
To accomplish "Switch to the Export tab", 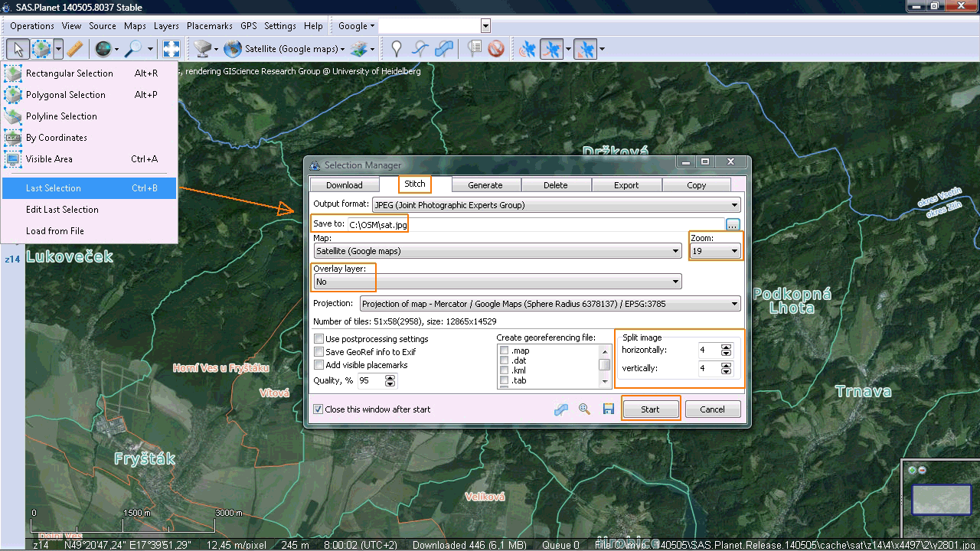I will [x=626, y=185].
